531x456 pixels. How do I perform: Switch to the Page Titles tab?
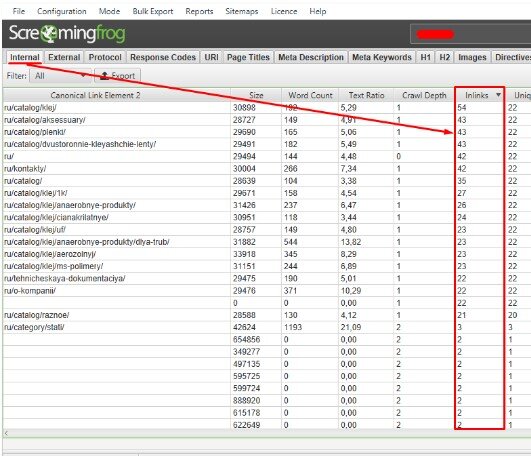[x=248, y=57]
